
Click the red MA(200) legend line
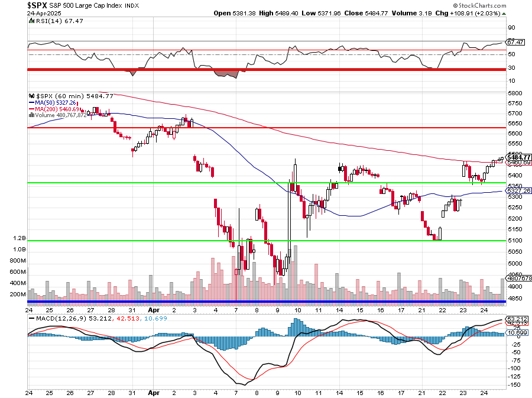pos(32,109)
